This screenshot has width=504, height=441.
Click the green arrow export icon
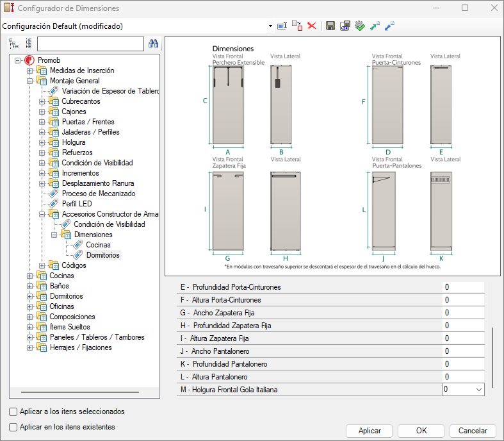pos(375,26)
